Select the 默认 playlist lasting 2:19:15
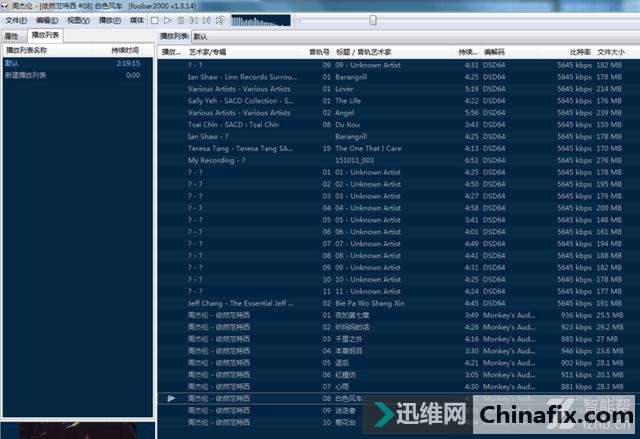The height and width of the screenshot is (439, 640). tap(78, 63)
